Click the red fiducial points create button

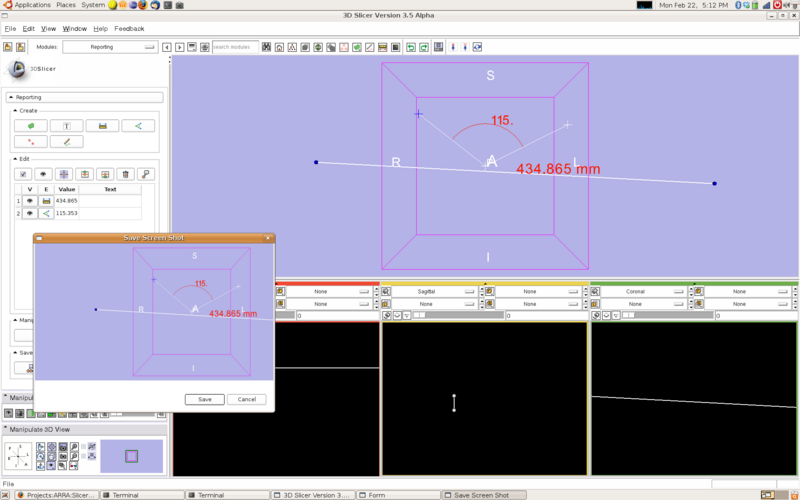30,142
